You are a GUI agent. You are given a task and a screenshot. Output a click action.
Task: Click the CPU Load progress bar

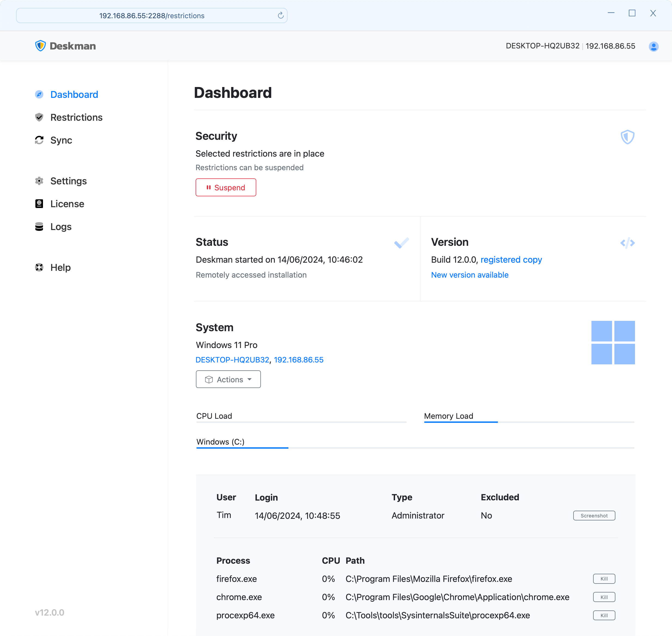tap(301, 422)
